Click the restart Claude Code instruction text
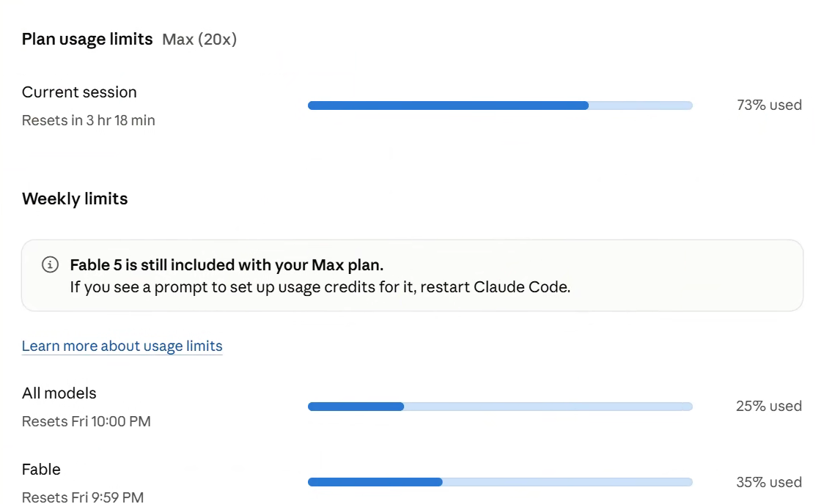The width and height of the screenshot is (824, 504). tap(320, 287)
